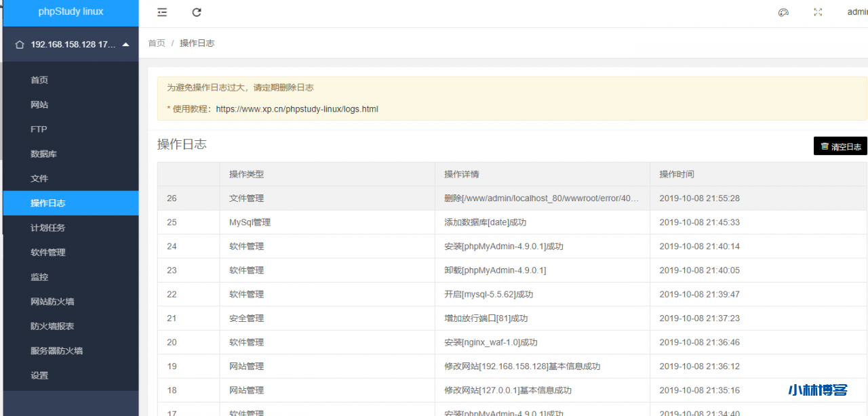Toggle fullscreen mode with the expand icon

[818, 12]
